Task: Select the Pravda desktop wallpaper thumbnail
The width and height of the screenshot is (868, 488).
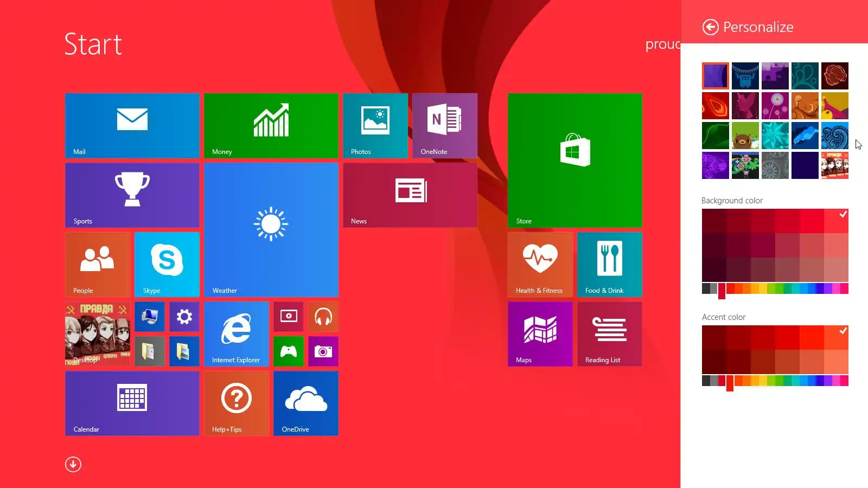Action: tap(835, 165)
